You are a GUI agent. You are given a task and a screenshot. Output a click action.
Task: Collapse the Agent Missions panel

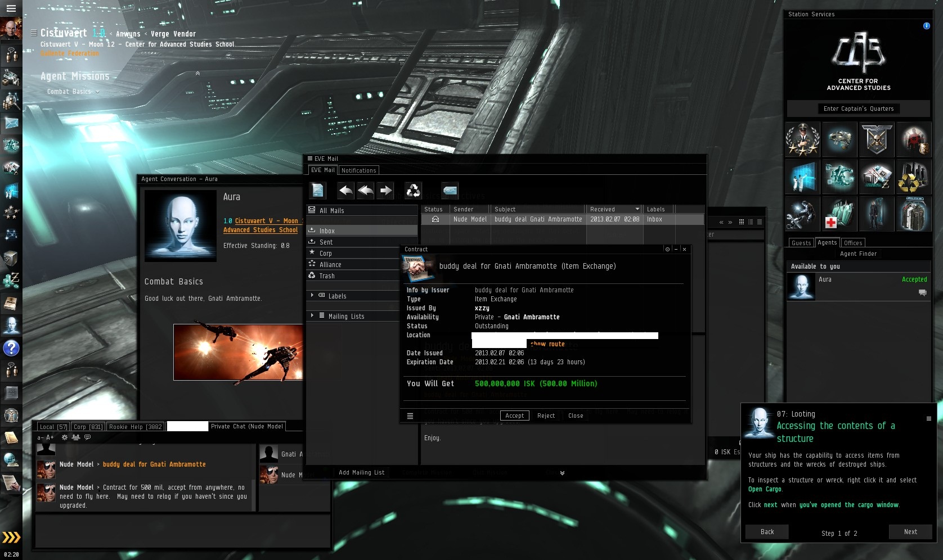pyautogui.click(x=197, y=73)
